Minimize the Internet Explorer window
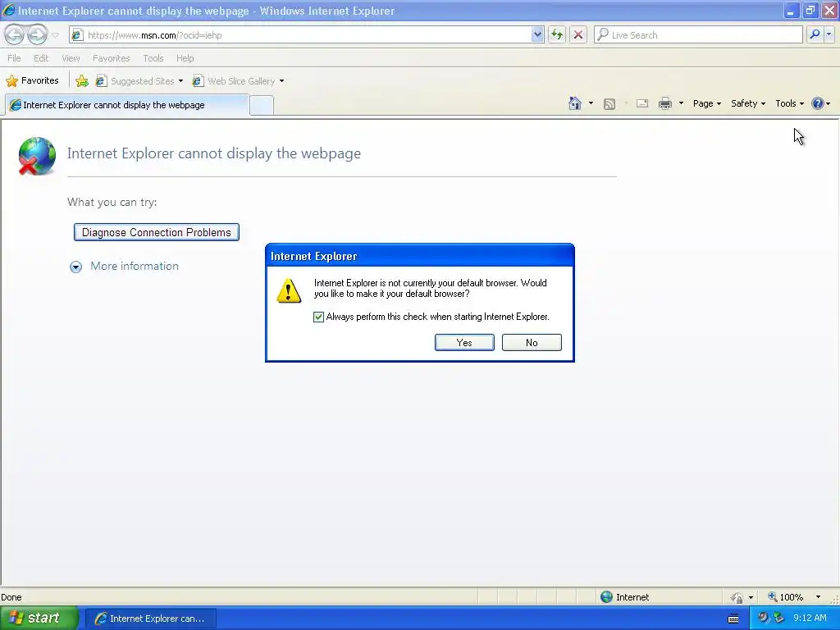 coord(790,11)
